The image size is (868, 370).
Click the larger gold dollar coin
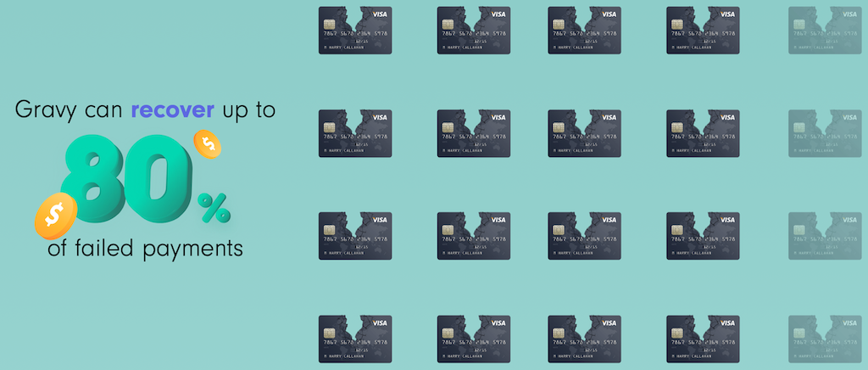pos(55,216)
